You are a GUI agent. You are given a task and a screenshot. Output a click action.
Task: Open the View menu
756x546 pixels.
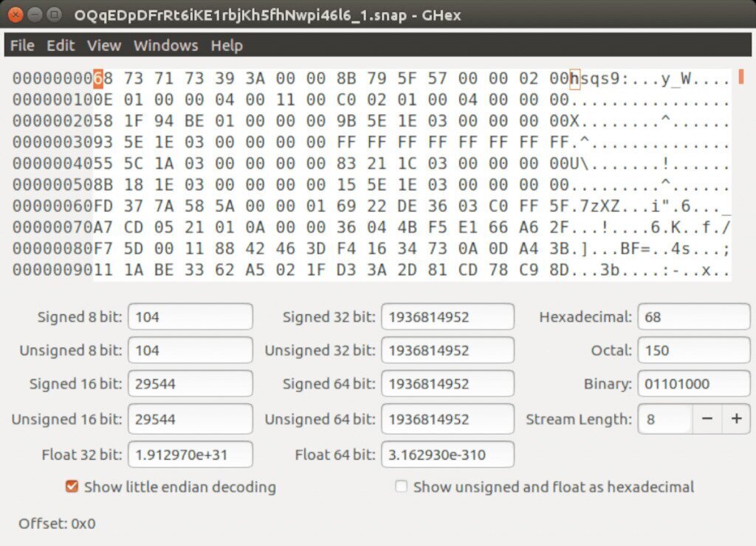pyautogui.click(x=103, y=46)
